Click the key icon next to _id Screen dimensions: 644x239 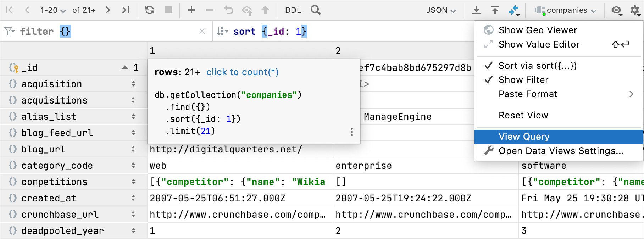(14, 68)
